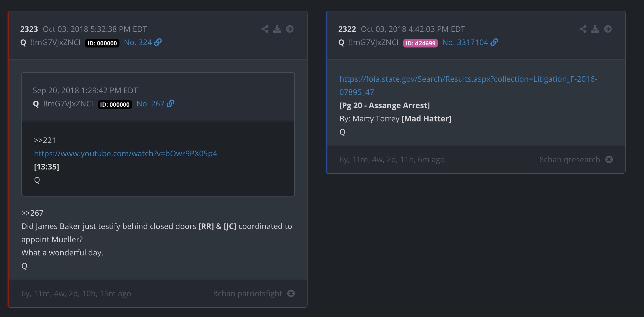Click the pink ID: d24699 badge

[x=420, y=43]
